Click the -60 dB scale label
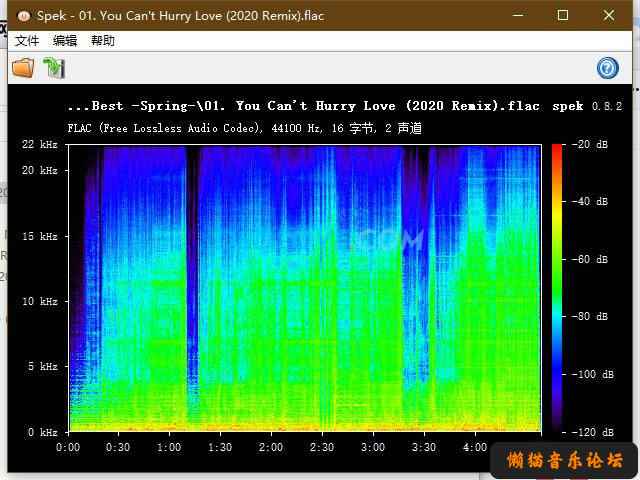The image size is (640, 480). [590, 259]
